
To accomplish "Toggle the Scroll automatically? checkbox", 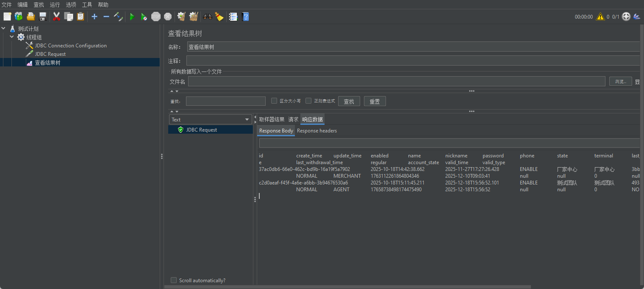I will pos(174,280).
